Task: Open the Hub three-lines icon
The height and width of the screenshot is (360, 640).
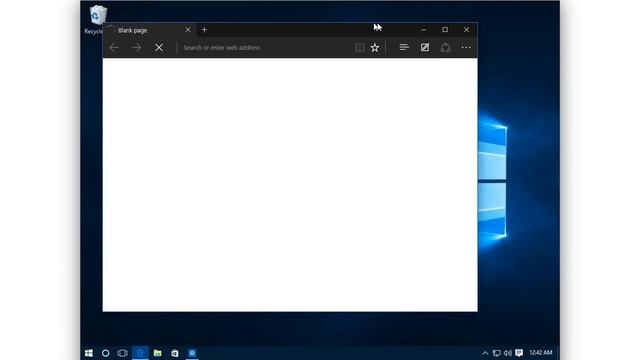Action: click(404, 47)
